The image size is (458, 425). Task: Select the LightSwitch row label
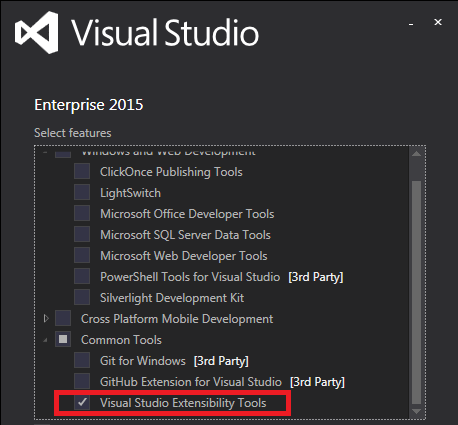pos(130,193)
